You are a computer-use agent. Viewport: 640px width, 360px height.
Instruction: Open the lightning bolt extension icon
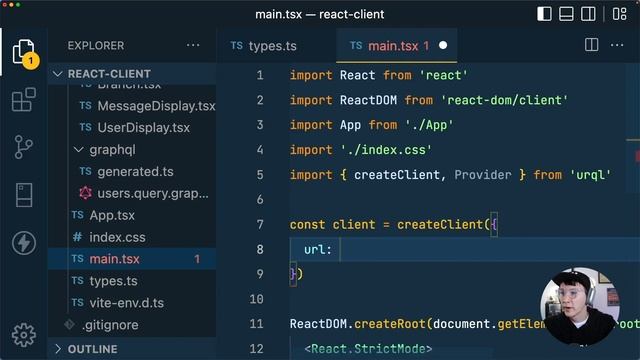(24, 243)
